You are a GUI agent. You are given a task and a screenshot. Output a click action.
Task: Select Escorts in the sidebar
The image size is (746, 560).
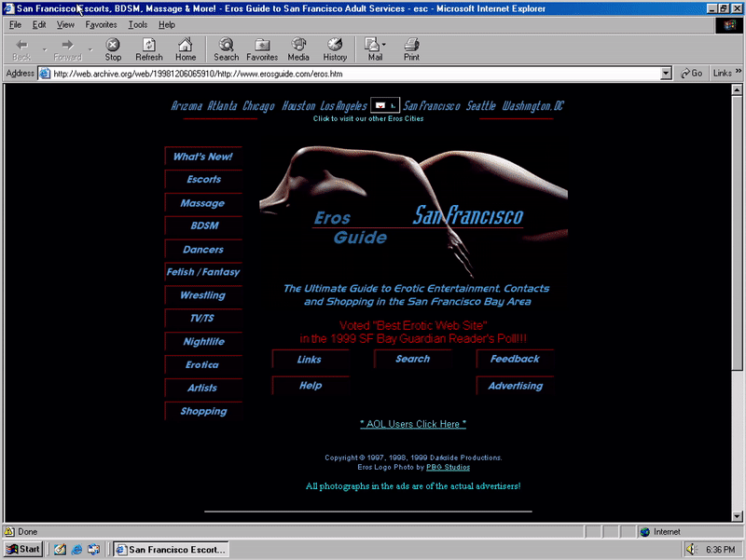point(202,180)
